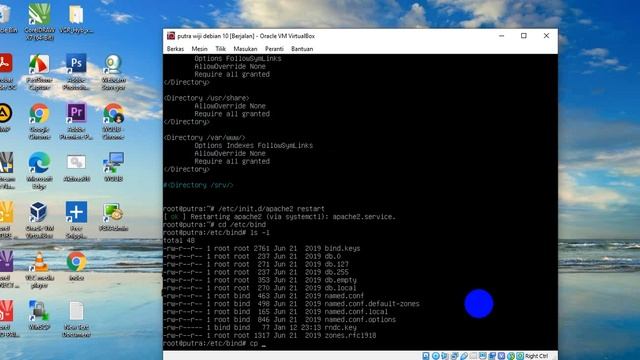Select the gears settings file icon on desktop
This screenshot has width=640, height=360.
coord(76,167)
